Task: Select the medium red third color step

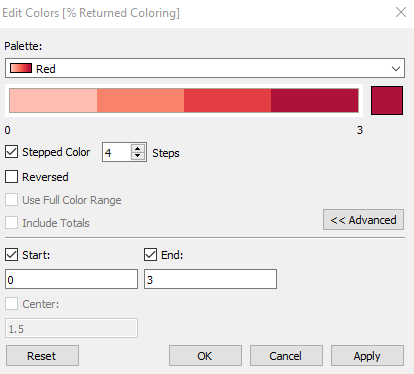Action: [227, 100]
